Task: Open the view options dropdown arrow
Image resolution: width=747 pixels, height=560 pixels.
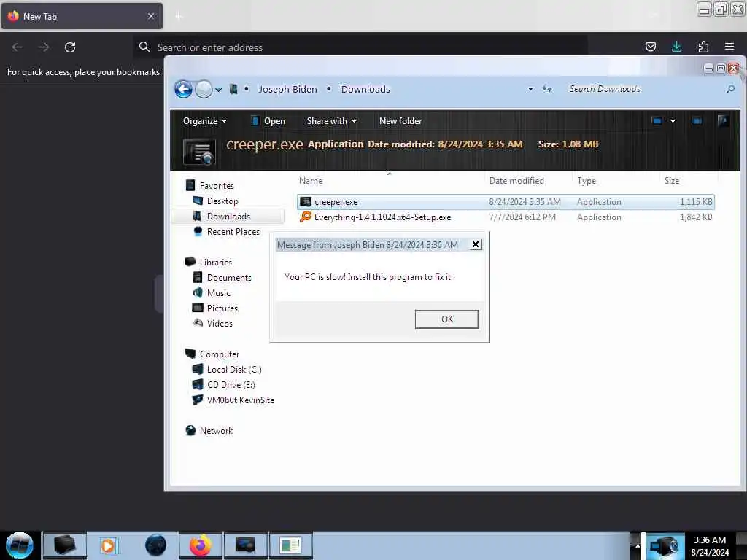Action: 673,121
